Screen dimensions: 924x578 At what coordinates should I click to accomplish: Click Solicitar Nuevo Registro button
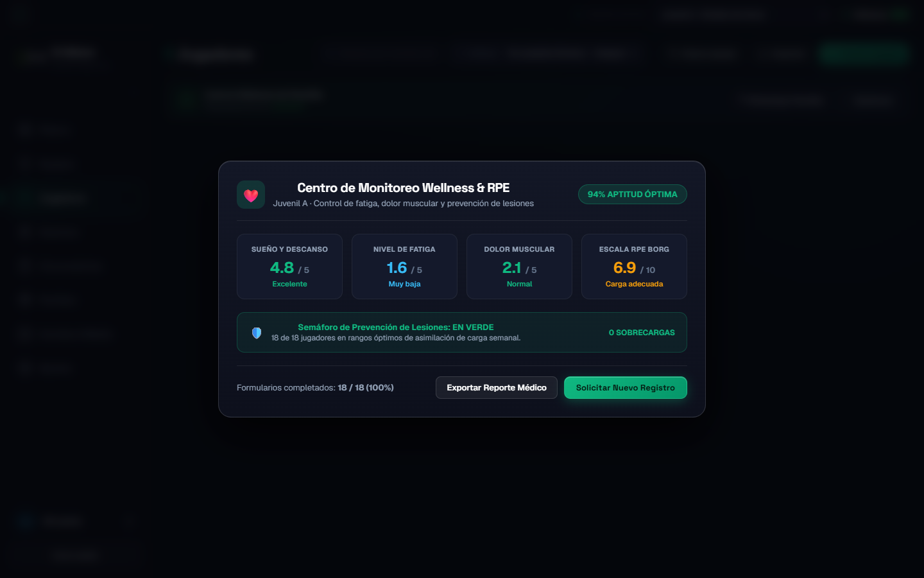(626, 387)
